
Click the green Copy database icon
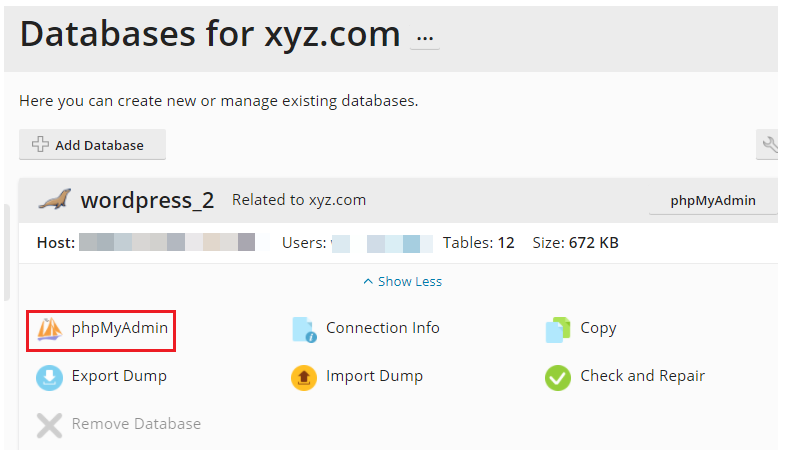[557, 329]
